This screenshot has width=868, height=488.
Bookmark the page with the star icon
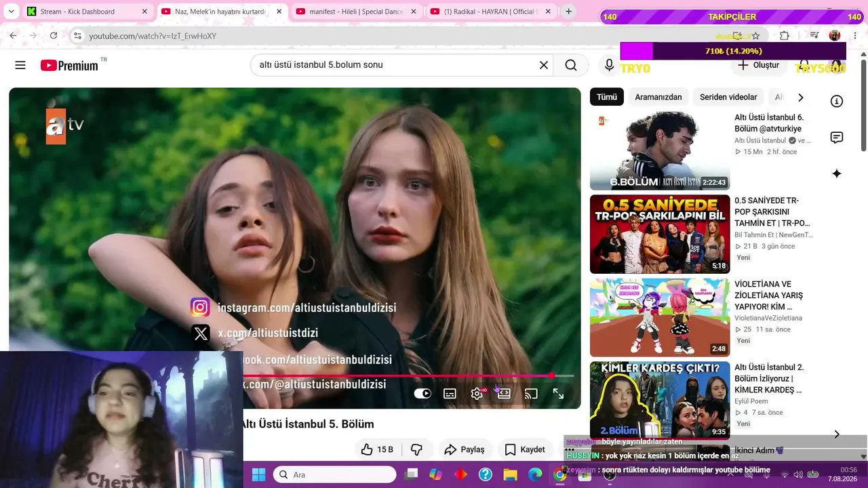pyautogui.click(x=755, y=36)
